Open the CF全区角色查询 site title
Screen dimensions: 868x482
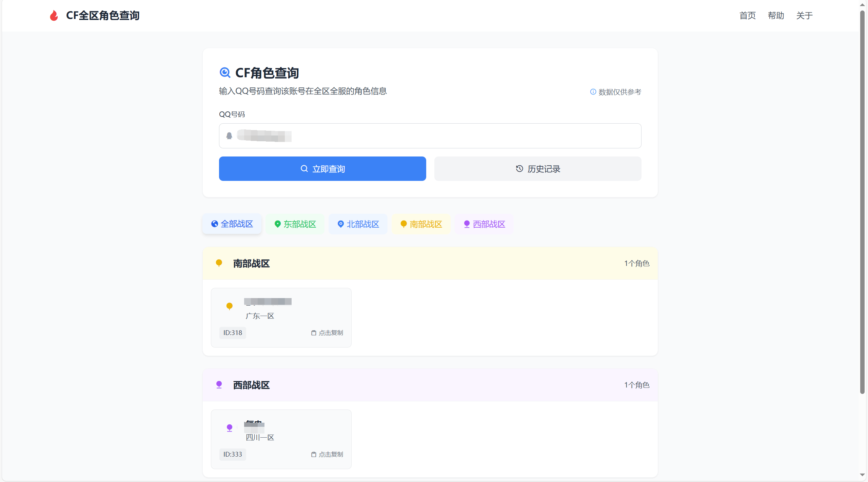pos(102,16)
